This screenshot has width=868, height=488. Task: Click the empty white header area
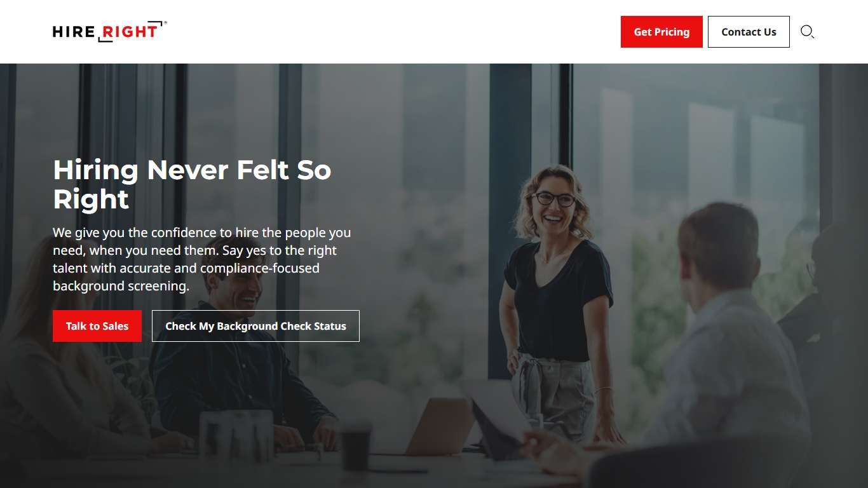coord(394,32)
